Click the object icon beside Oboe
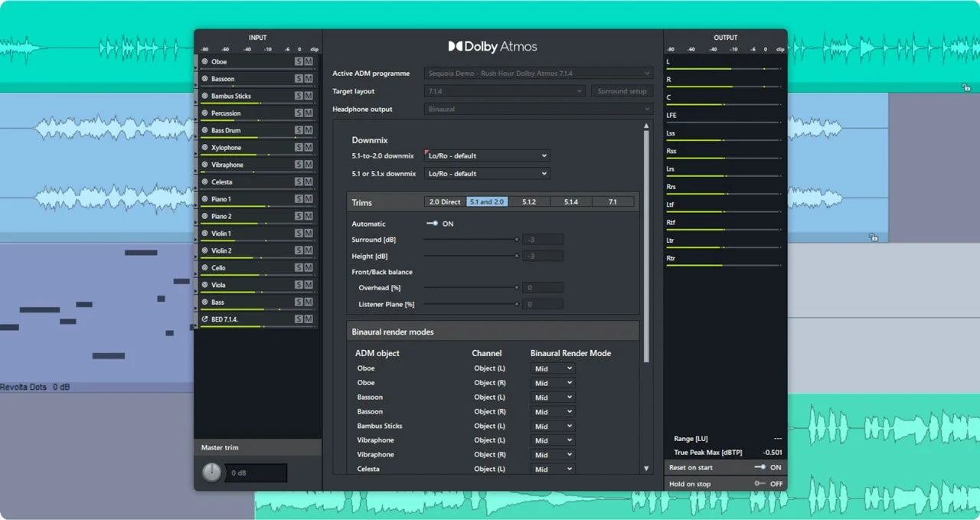 point(204,61)
